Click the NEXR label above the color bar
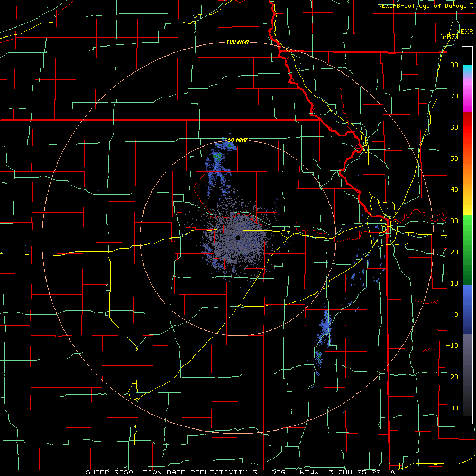This screenshot has height=476, width=476. (464, 31)
